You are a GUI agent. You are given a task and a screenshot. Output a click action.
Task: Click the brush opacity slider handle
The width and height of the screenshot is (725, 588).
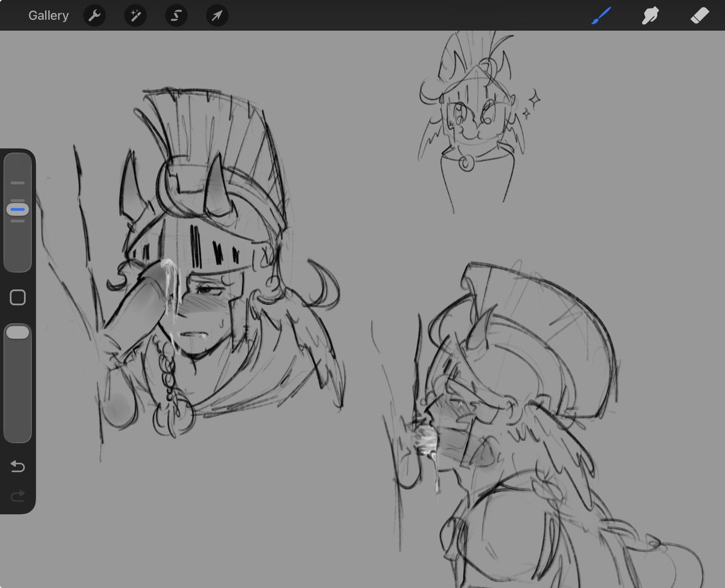click(18, 333)
